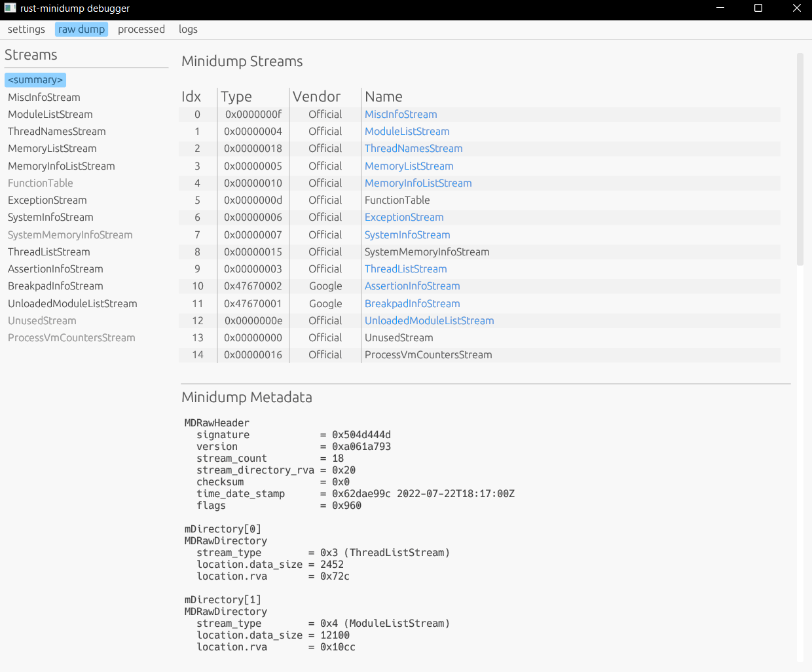Follow the MemoryListStream link in the table

click(409, 166)
